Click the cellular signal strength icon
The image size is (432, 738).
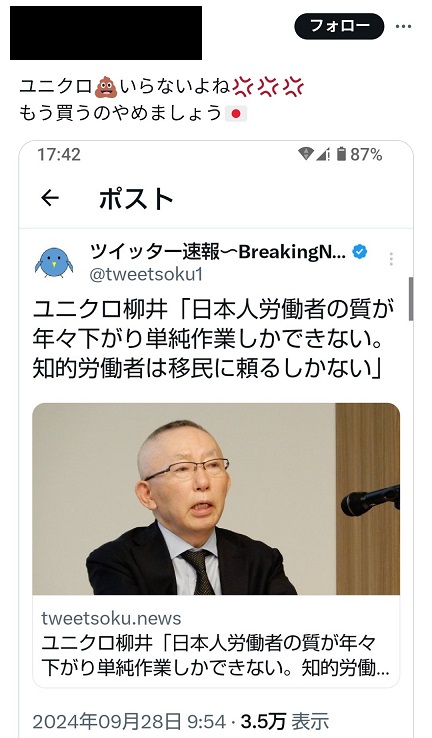(322, 154)
